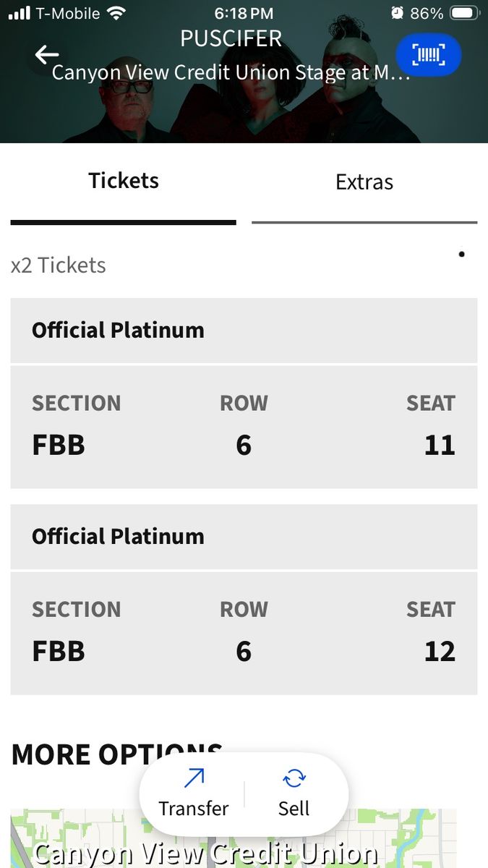The image size is (488, 868).
Task: Open the seat 12 ticket card
Action: point(244,633)
